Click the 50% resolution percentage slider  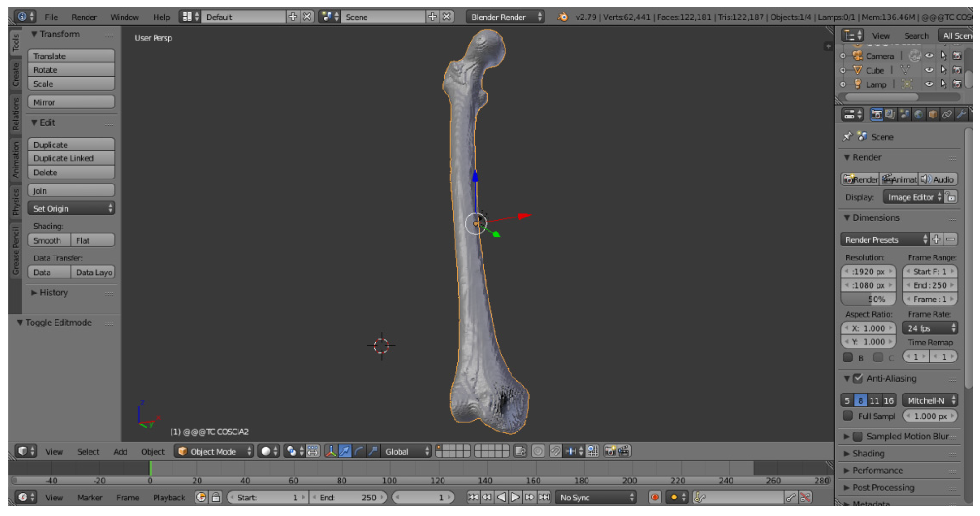868,299
